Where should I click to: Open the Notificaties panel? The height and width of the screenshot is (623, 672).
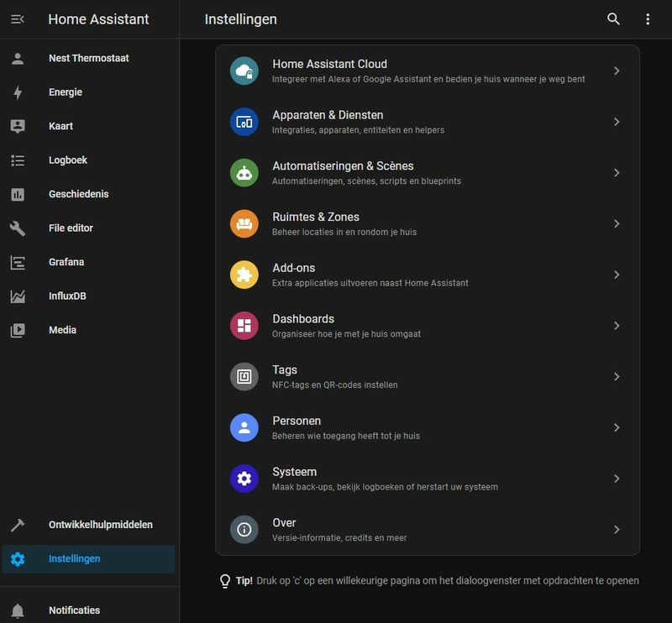[74, 610]
